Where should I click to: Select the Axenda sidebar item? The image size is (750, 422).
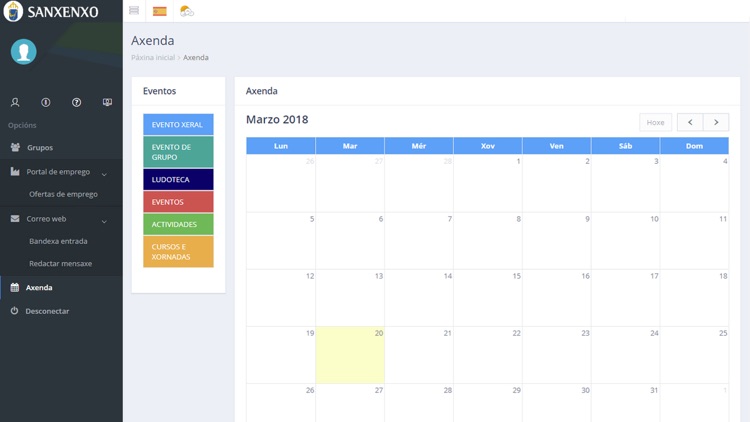tap(61, 288)
